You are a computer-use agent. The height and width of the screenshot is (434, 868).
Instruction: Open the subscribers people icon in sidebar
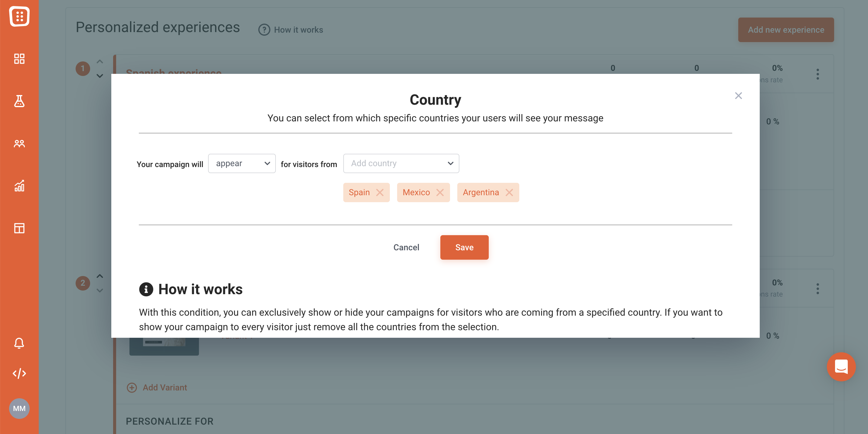[x=19, y=144]
